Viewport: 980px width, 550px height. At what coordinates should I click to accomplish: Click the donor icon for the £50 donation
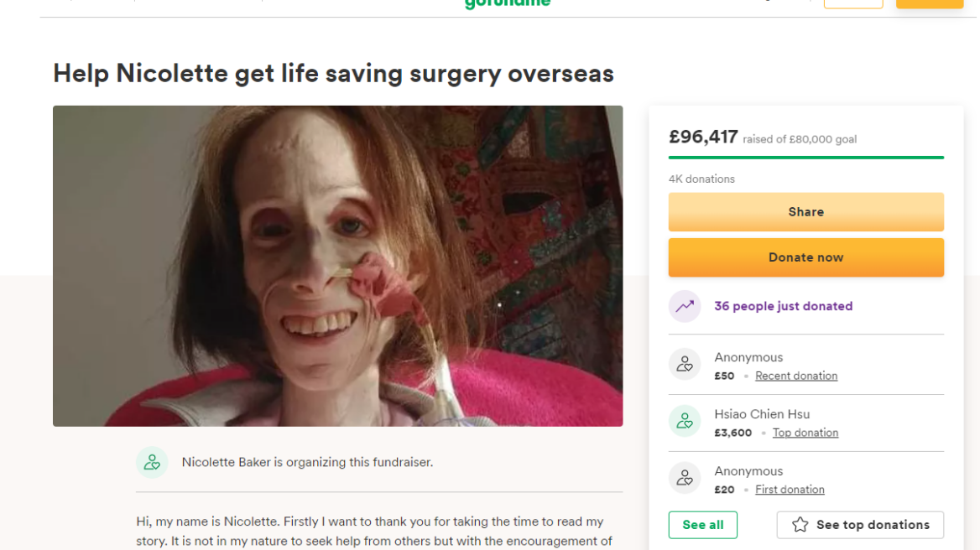[x=685, y=364]
